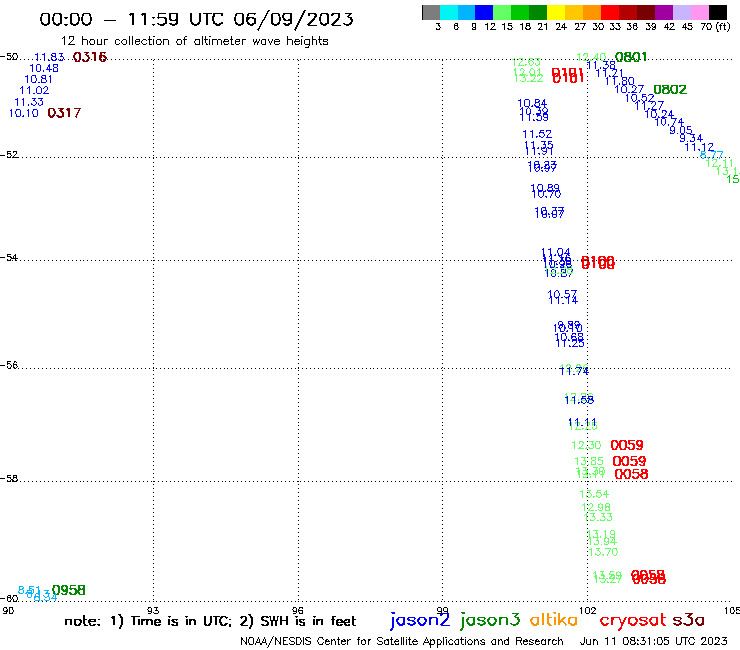740x650 pixels.
Task: Select the 'altika' satellite label
Action: pos(554,620)
